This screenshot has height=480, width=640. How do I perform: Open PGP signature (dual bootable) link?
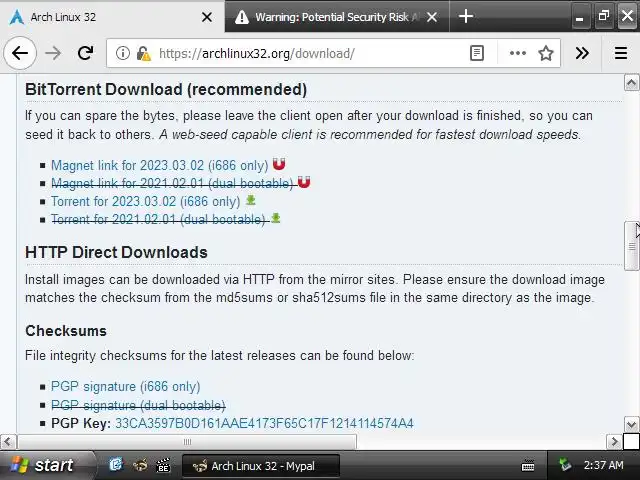pos(138,405)
